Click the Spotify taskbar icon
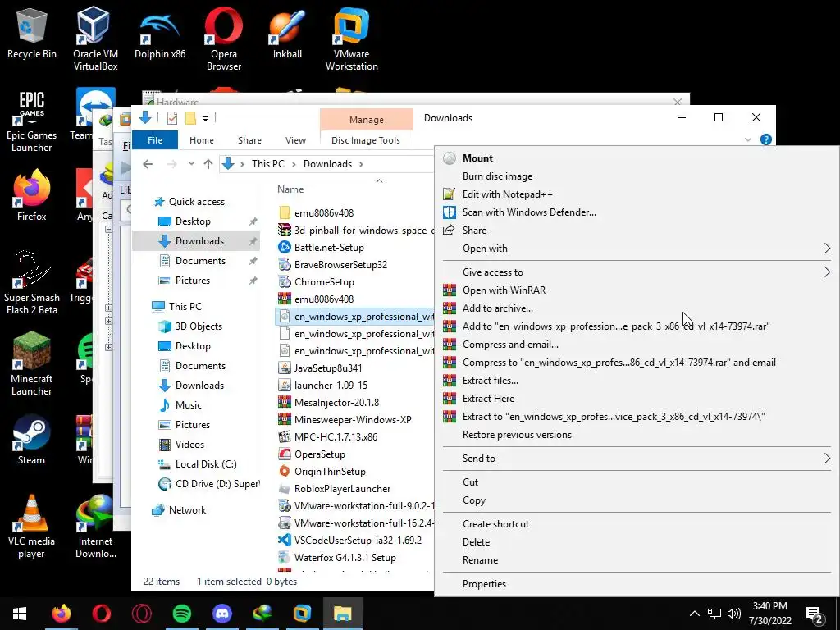 [x=182, y=614]
